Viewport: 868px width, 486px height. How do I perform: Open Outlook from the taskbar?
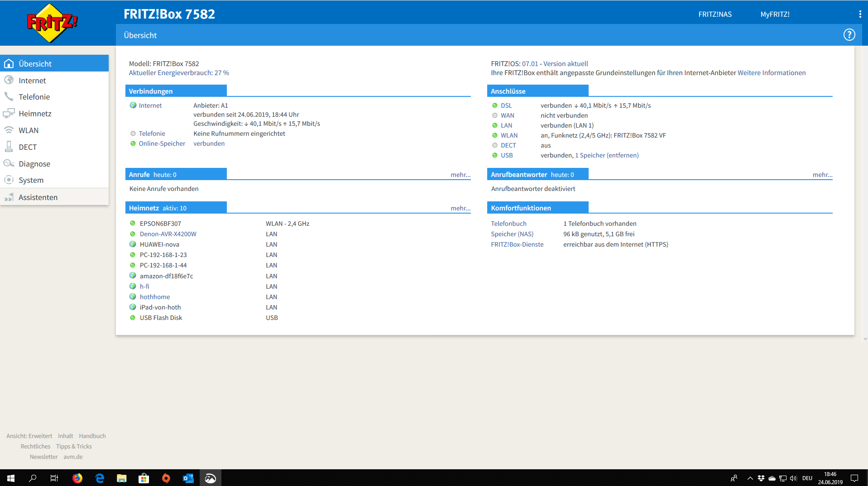pos(188,478)
